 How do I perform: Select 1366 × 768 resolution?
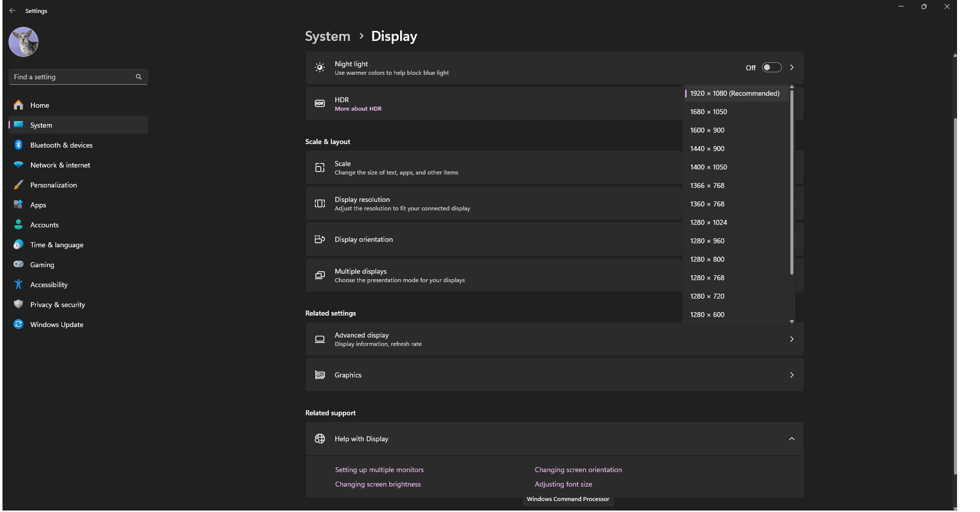point(736,185)
